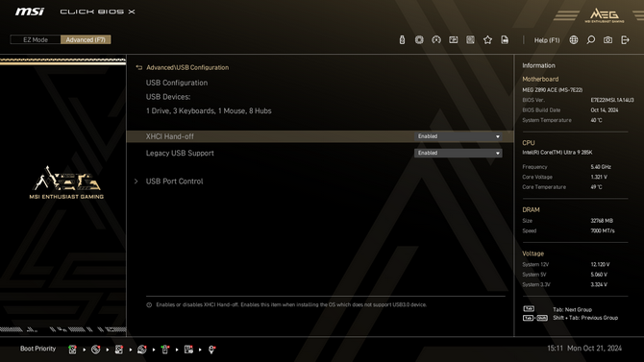Open the M-Flash USB drive icon
Screen dimensions: 644x362
402,39
